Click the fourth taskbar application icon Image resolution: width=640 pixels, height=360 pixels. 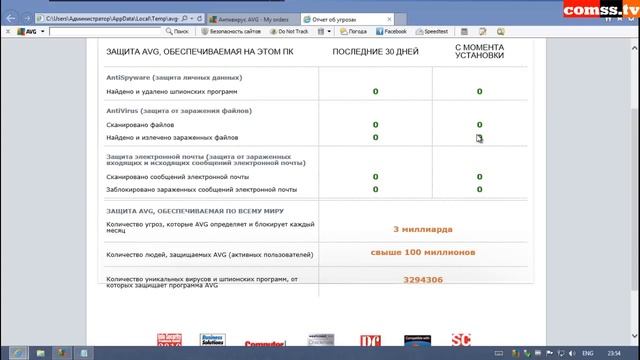[84, 353]
